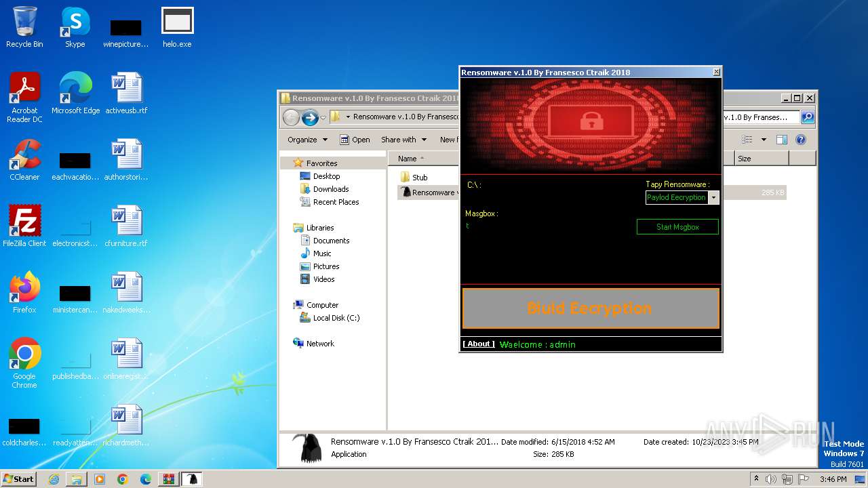Launch Skype from the desktop

click(x=75, y=27)
